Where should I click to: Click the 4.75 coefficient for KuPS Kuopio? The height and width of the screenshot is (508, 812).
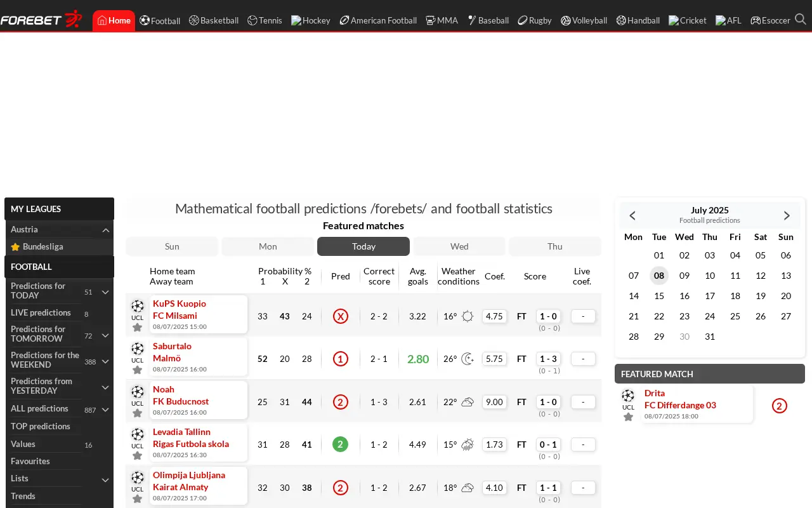494,316
